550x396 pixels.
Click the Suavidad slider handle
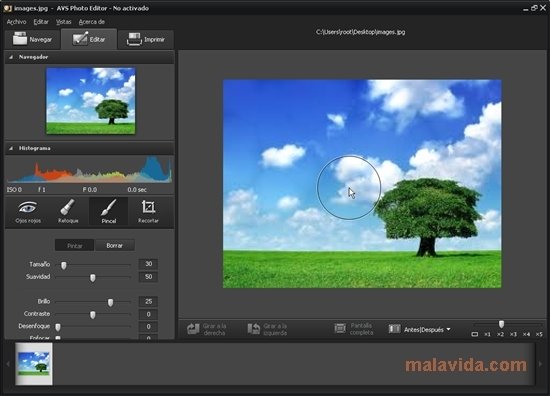pyautogui.click(x=93, y=278)
